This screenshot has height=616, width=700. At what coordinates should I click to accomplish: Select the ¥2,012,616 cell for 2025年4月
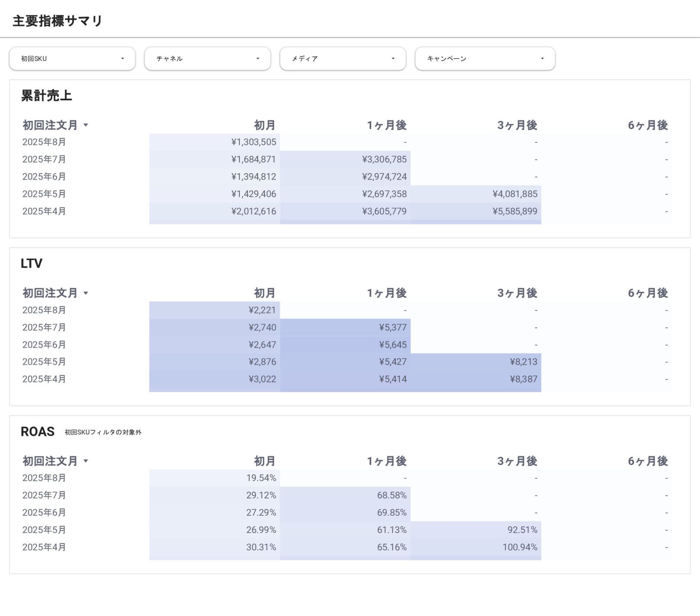coord(254,211)
